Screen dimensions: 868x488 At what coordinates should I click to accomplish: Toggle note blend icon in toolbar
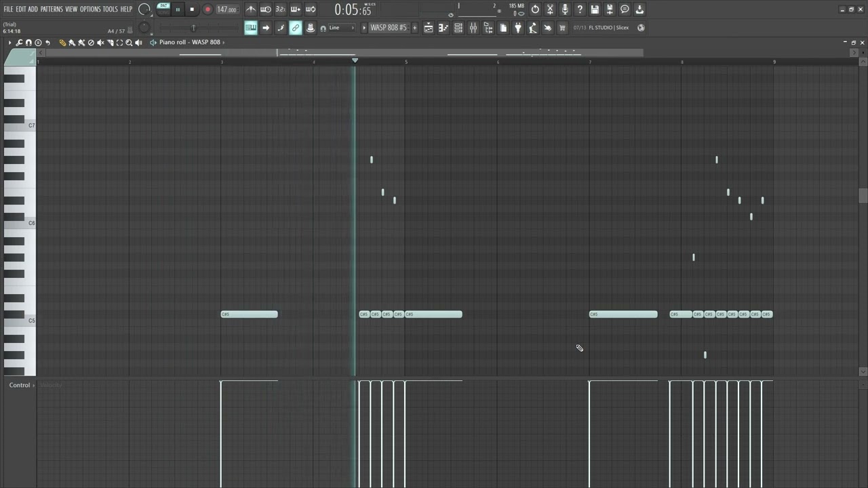(x=281, y=28)
